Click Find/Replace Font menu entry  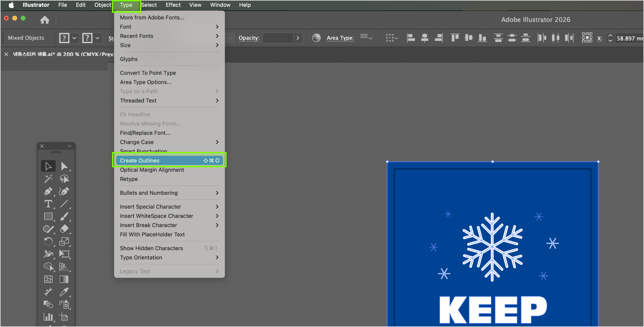(145, 133)
